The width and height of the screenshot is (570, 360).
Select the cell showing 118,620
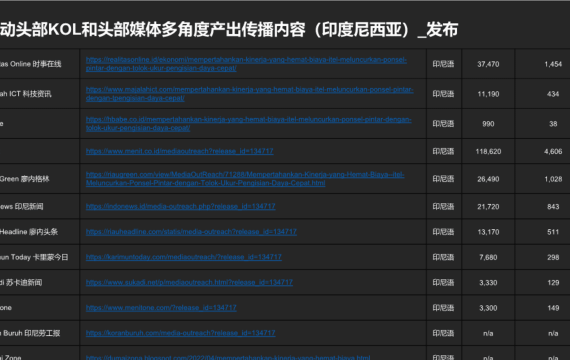click(488, 151)
